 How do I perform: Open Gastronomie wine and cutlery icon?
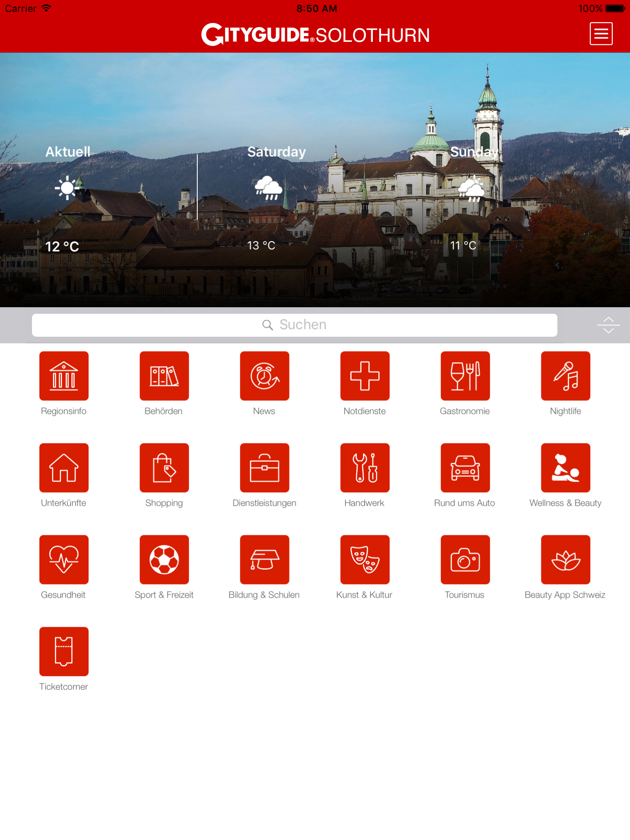[x=465, y=376]
